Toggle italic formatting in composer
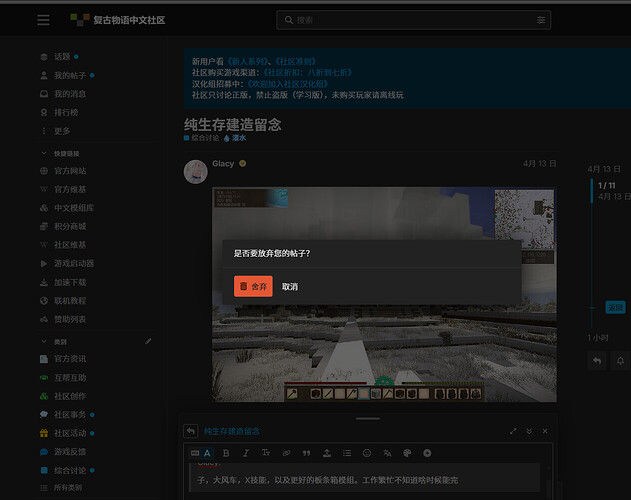The height and width of the screenshot is (500, 631). pos(246,453)
